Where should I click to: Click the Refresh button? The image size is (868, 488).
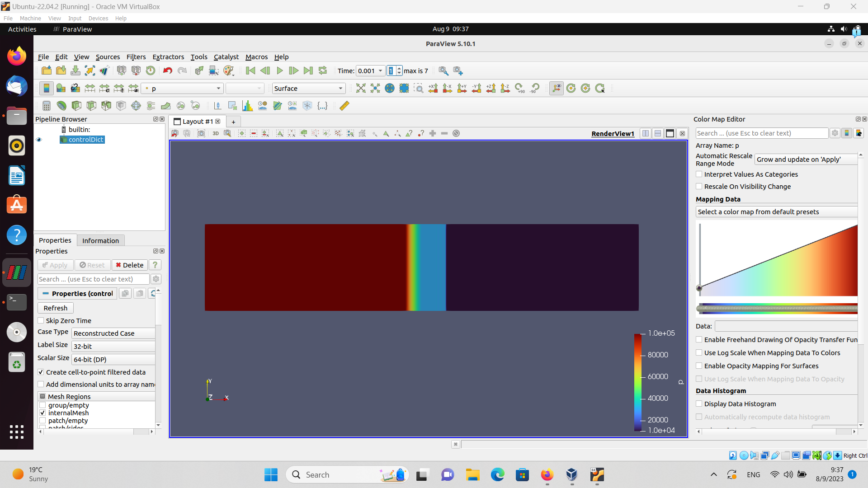tap(56, 308)
